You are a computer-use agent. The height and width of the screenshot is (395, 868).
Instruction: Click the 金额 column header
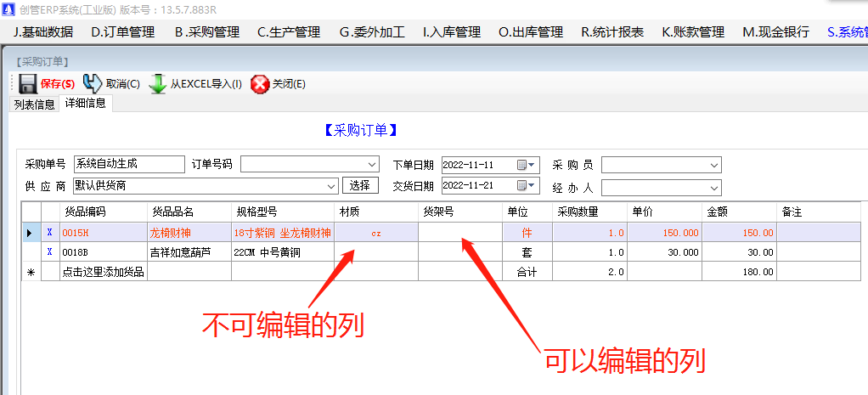[739, 212]
